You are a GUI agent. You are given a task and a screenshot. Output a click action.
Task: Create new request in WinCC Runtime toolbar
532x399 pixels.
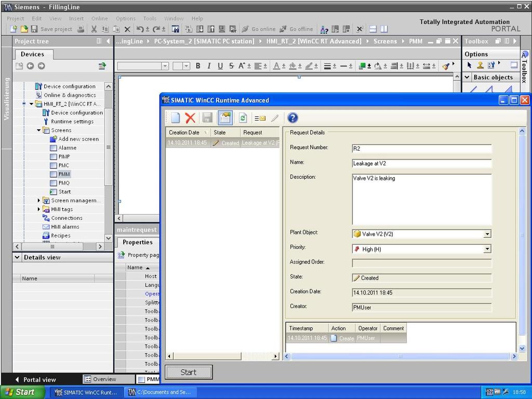(x=176, y=118)
